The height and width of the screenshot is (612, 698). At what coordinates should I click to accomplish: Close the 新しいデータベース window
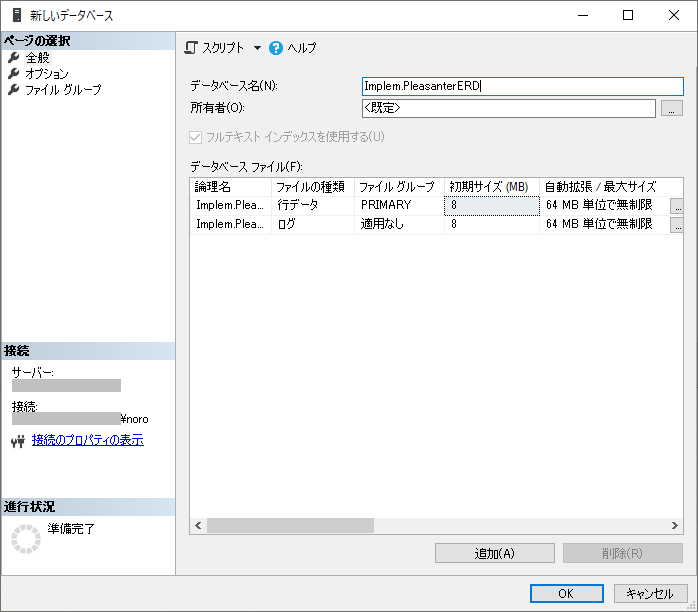(674, 15)
